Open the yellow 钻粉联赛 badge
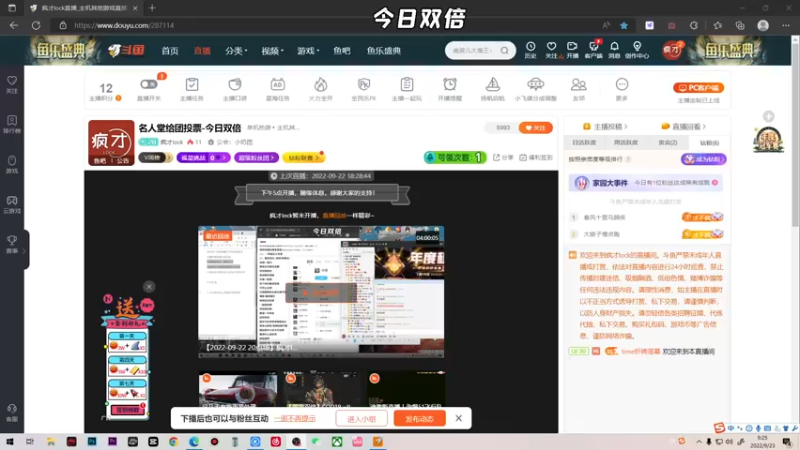This screenshot has width=800, height=450. [x=304, y=158]
